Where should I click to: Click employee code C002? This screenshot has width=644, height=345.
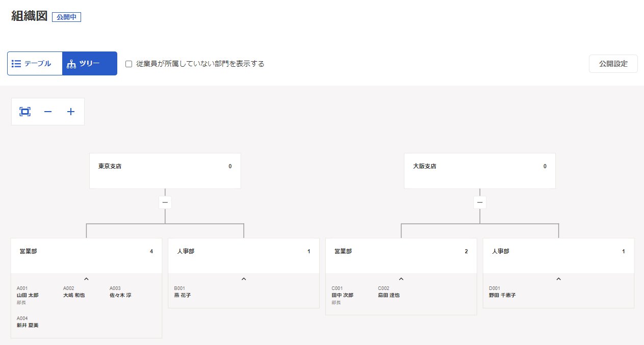coord(383,288)
